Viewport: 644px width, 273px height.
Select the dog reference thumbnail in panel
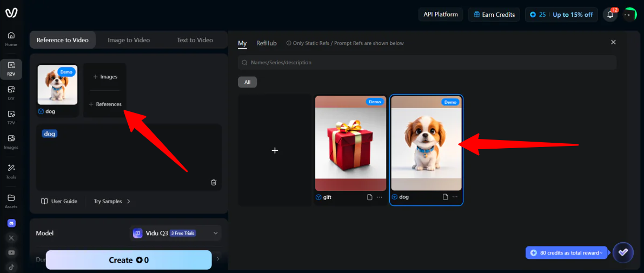pos(426,143)
